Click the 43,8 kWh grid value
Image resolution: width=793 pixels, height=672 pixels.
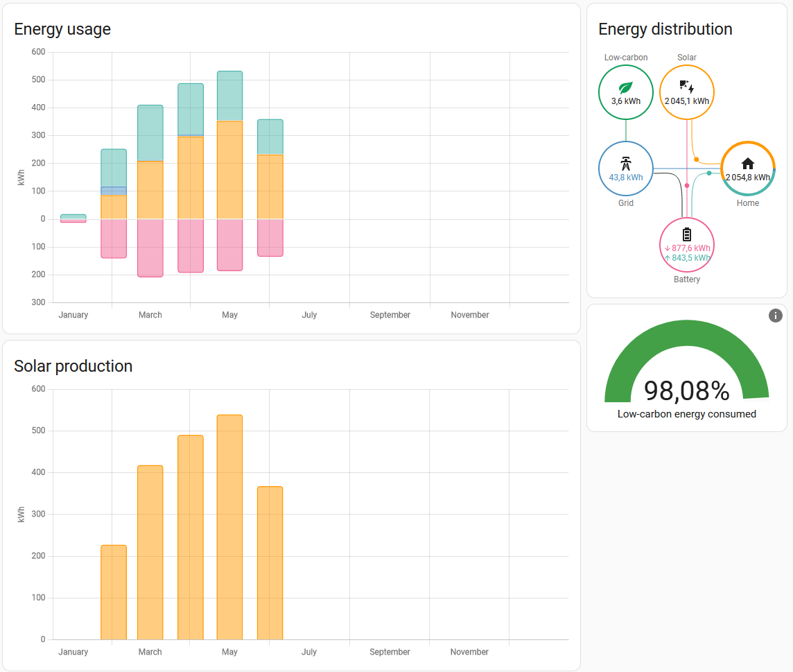point(626,178)
